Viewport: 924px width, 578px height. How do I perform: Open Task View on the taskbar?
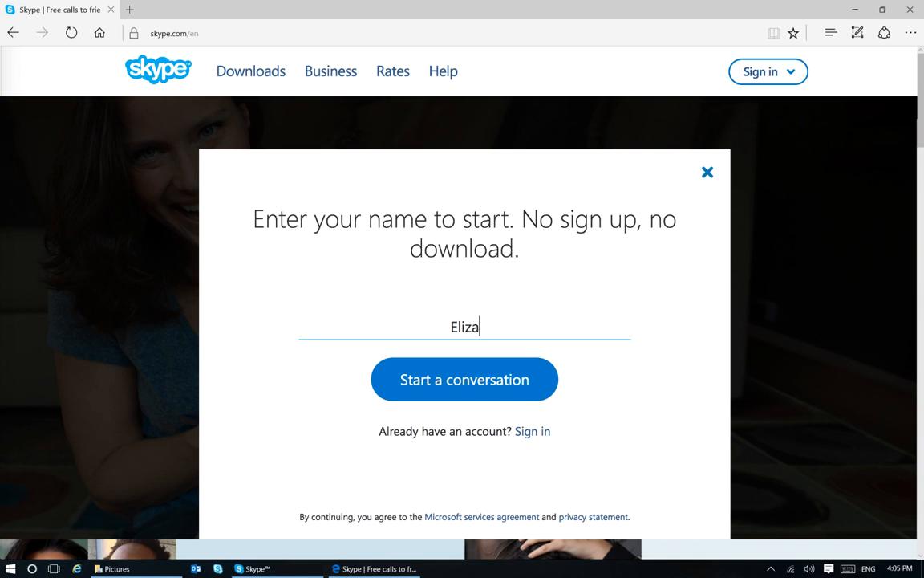pyautogui.click(x=54, y=568)
